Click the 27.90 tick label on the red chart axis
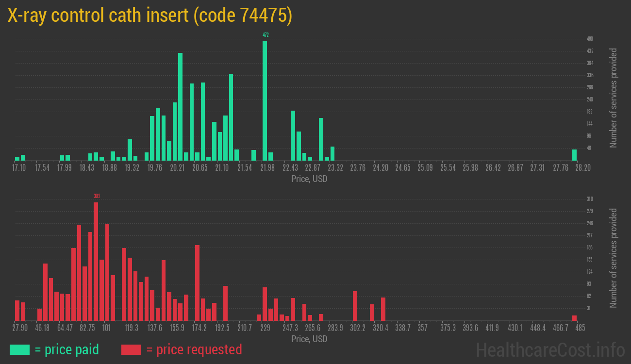Screen dimensions: 631x364 [20, 328]
